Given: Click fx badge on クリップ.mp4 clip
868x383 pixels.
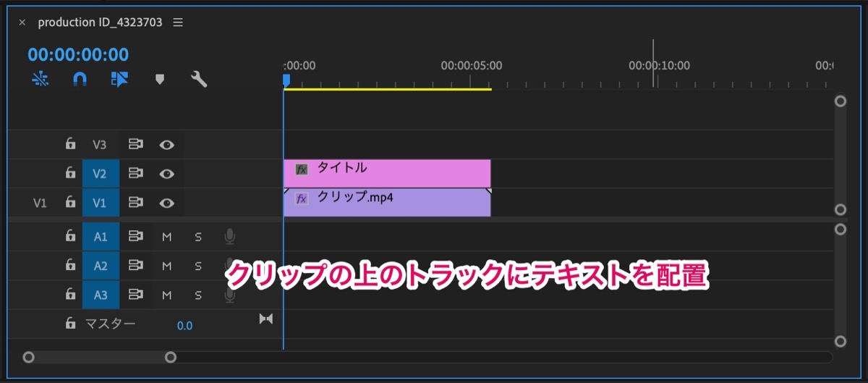Looking at the screenshot, I should [302, 199].
